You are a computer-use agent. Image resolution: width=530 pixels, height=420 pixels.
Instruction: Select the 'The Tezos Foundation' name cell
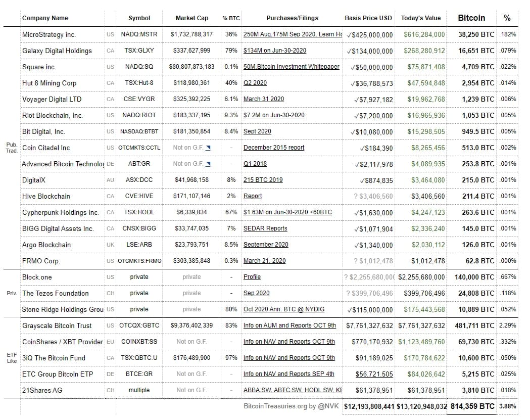click(63, 293)
